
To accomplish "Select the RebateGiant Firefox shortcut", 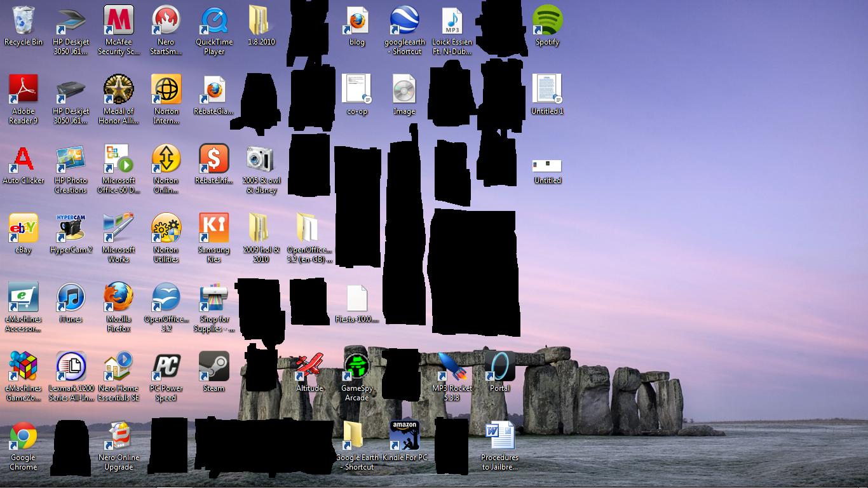I will [214, 90].
